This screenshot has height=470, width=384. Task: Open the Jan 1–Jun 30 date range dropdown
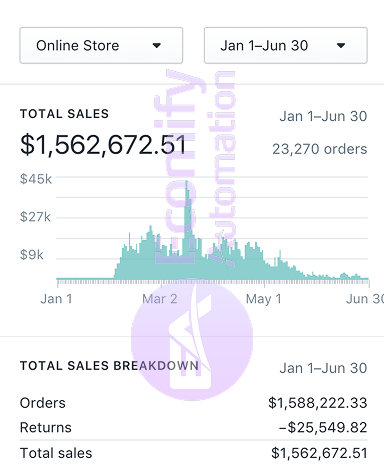[x=286, y=45]
